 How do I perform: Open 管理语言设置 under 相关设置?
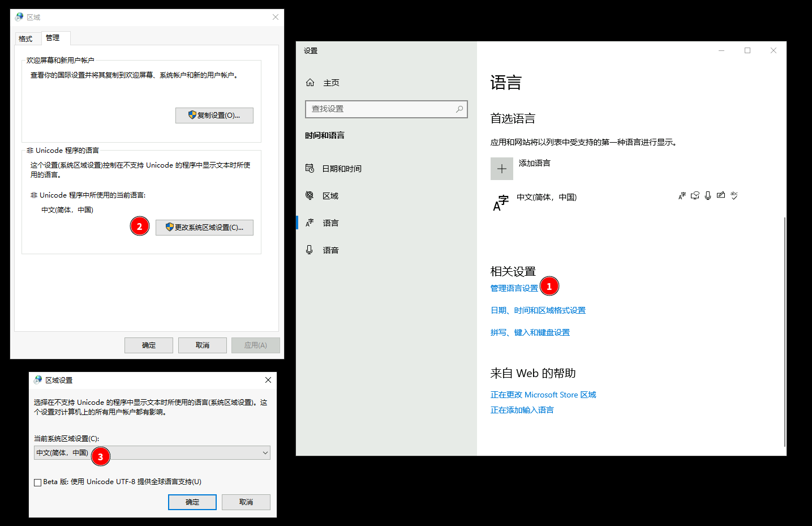[514, 288]
